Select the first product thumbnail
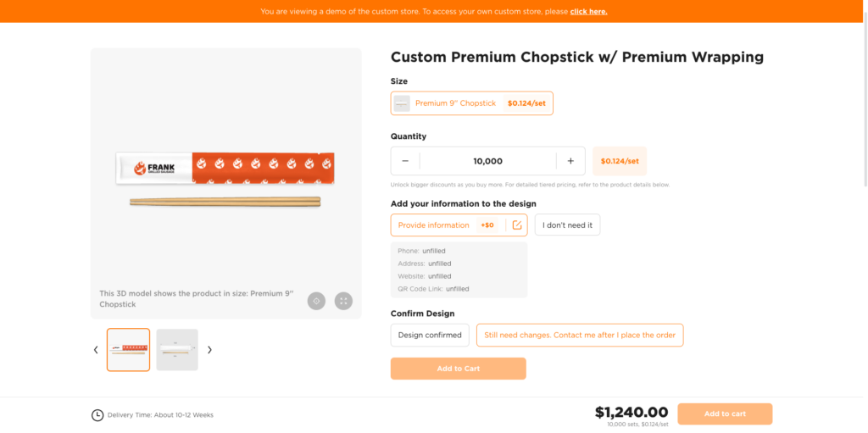This screenshot has width=868, height=433. click(129, 349)
